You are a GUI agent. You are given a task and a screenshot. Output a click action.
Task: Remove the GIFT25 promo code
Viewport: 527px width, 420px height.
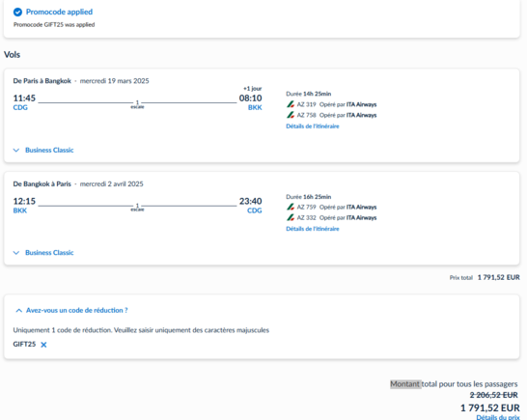coord(43,345)
